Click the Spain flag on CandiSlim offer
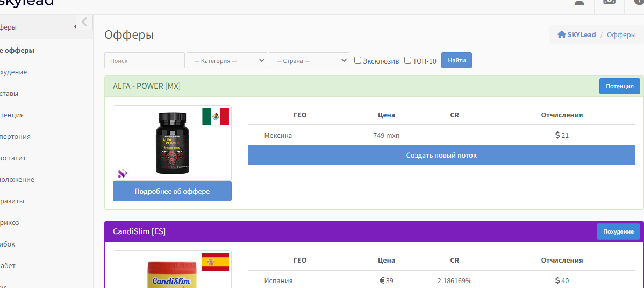This screenshot has width=644, height=288. tap(215, 262)
